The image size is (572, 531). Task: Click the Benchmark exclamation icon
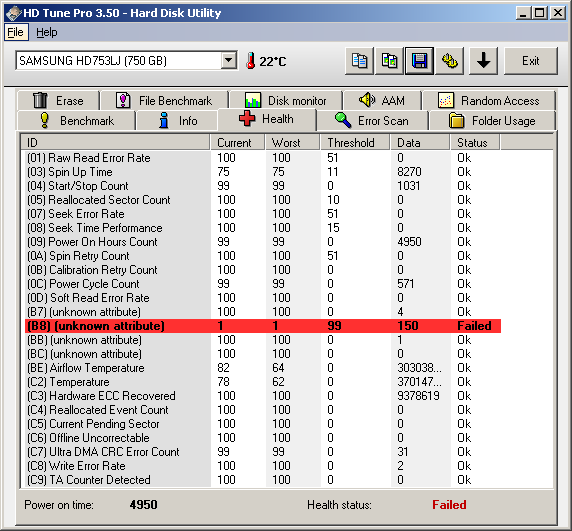[x=45, y=120]
